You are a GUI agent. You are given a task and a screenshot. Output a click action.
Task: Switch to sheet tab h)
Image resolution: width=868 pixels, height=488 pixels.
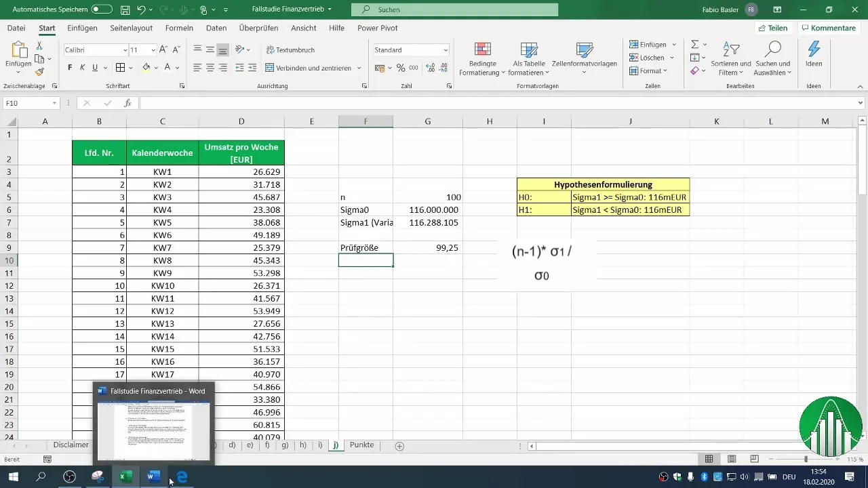(302, 445)
